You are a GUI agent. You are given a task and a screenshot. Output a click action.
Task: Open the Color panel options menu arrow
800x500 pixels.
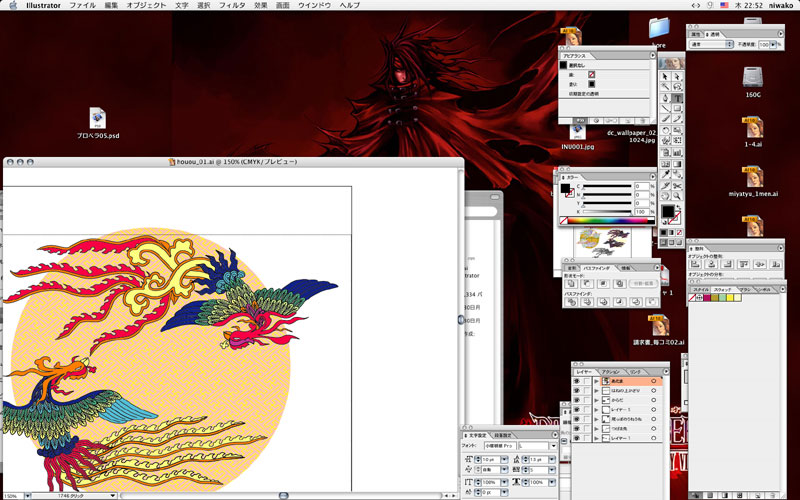point(652,177)
